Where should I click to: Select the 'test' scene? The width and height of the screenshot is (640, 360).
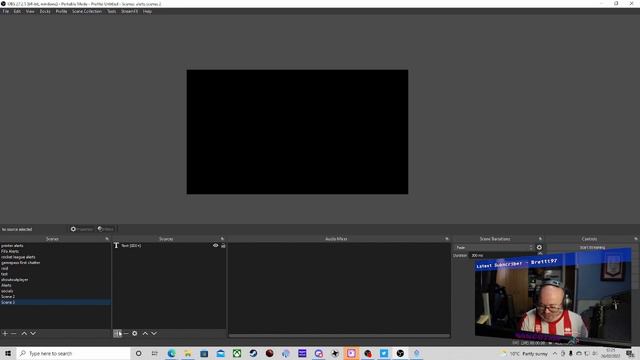coord(55,274)
